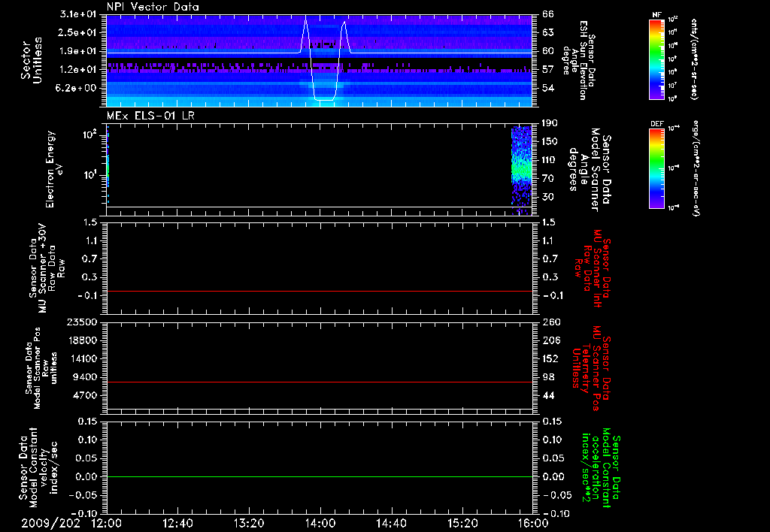
Task: Click the '110' scanner angle tick
Action: (550, 160)
